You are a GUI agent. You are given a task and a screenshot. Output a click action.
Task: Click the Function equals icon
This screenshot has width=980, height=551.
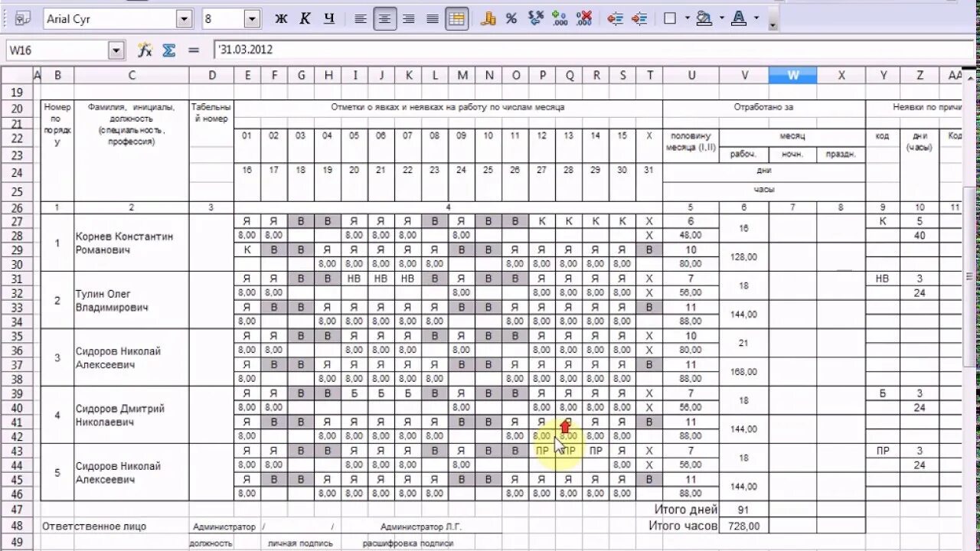(194, 51)
